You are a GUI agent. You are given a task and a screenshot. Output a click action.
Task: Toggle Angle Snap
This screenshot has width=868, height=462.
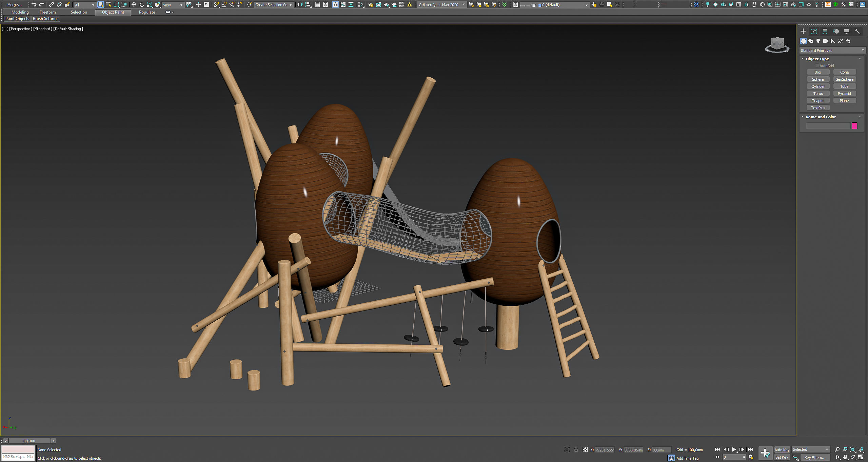point(224,4)
